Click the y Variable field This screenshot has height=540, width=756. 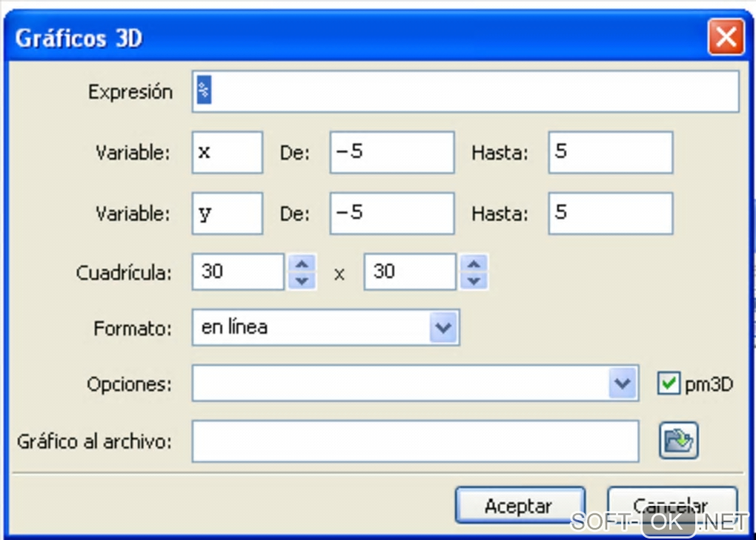[x=227, y=214]
